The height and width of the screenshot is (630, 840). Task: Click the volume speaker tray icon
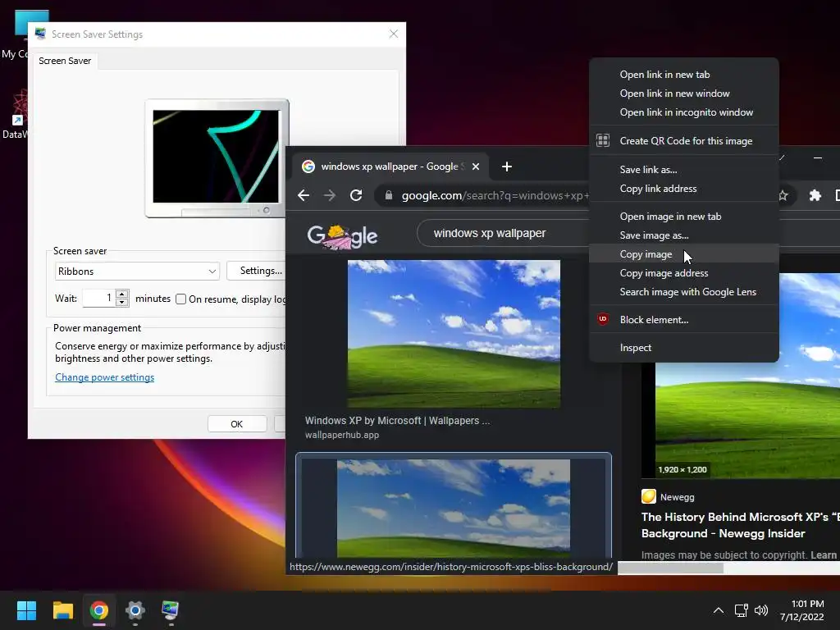click(760, 610)
